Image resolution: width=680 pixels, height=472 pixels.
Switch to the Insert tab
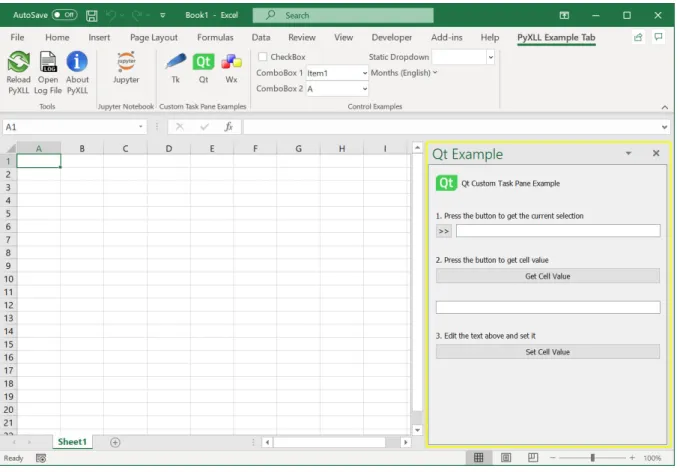click(99, 37)
